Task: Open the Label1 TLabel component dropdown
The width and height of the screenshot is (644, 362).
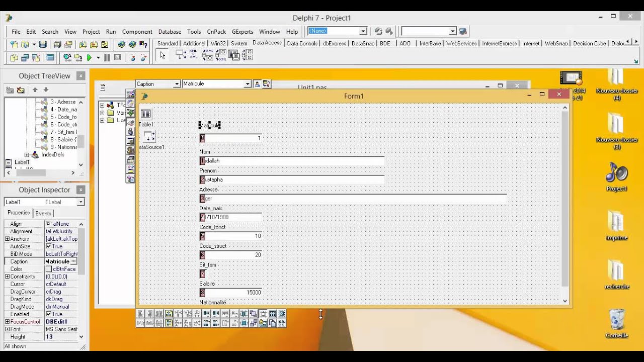Action: [x=80, y=202]
